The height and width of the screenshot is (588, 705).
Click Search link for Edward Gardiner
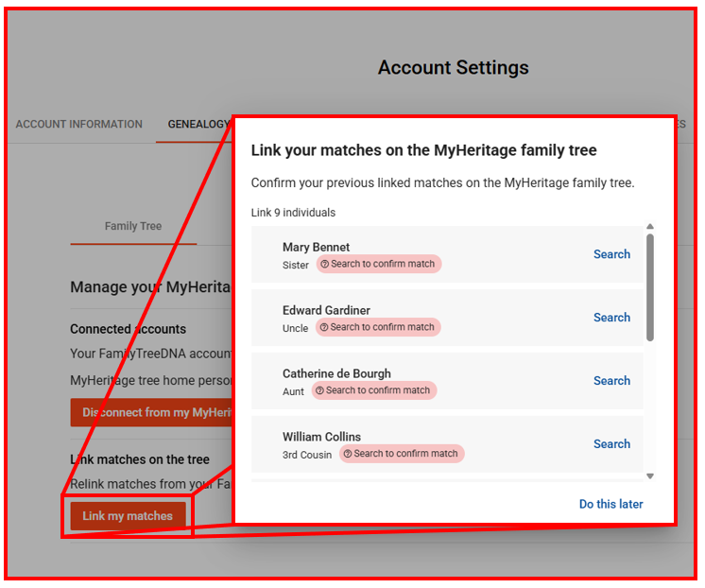pos(611,318)
